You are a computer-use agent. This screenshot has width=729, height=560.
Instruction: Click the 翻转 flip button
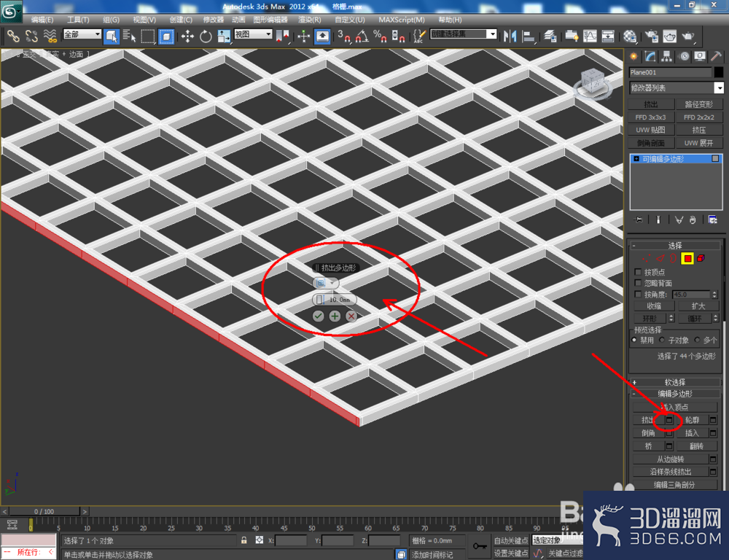pyautogui.click(x=696, y=446)
